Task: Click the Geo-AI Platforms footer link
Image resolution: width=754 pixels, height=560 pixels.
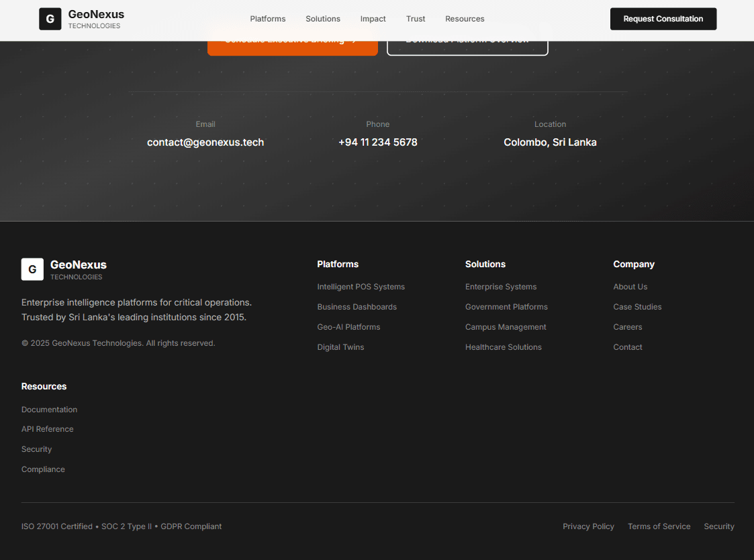Action: [348, 326]
